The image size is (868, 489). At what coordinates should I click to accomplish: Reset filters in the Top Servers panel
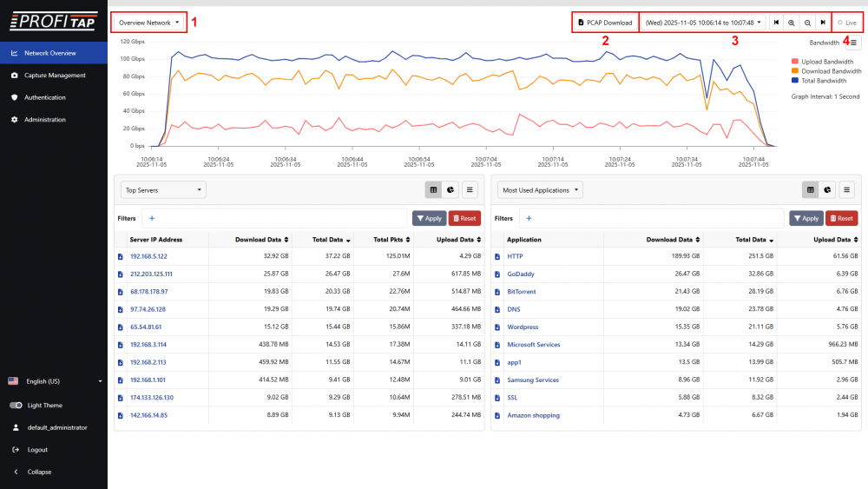(464, 219)
